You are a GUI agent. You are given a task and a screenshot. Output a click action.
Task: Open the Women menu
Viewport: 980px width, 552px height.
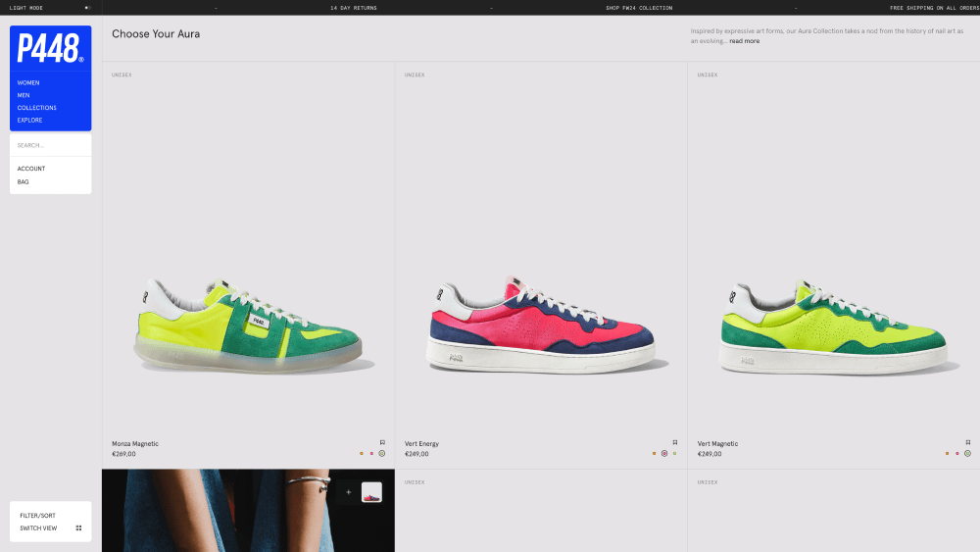tap(28, 82)
